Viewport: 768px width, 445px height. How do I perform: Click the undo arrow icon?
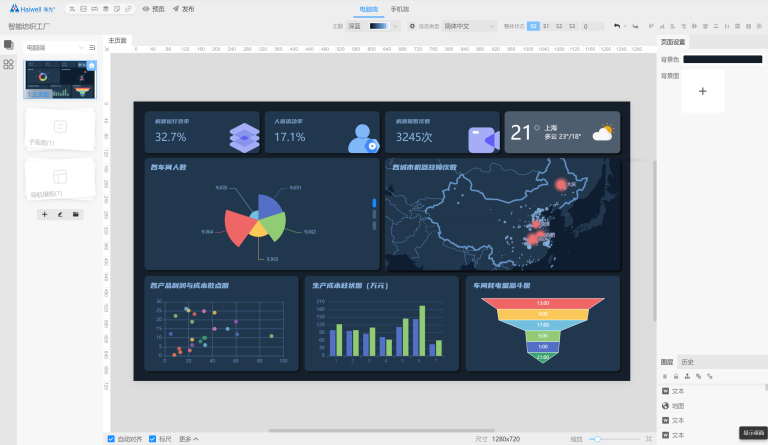pyautogui.click(x=617, y=26)
